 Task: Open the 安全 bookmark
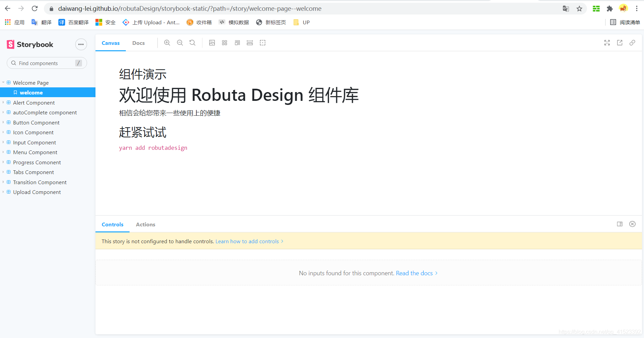click(x=106, y=22)
